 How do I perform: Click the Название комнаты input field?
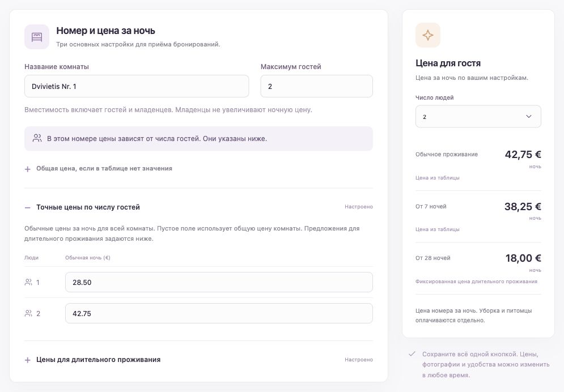click(137, 86)
